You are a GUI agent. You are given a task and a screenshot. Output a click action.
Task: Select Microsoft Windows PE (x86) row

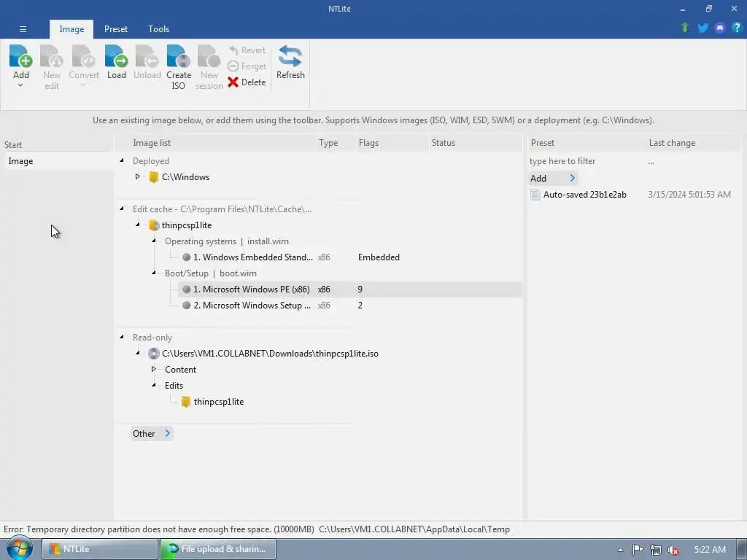click(x=350, y=289)
